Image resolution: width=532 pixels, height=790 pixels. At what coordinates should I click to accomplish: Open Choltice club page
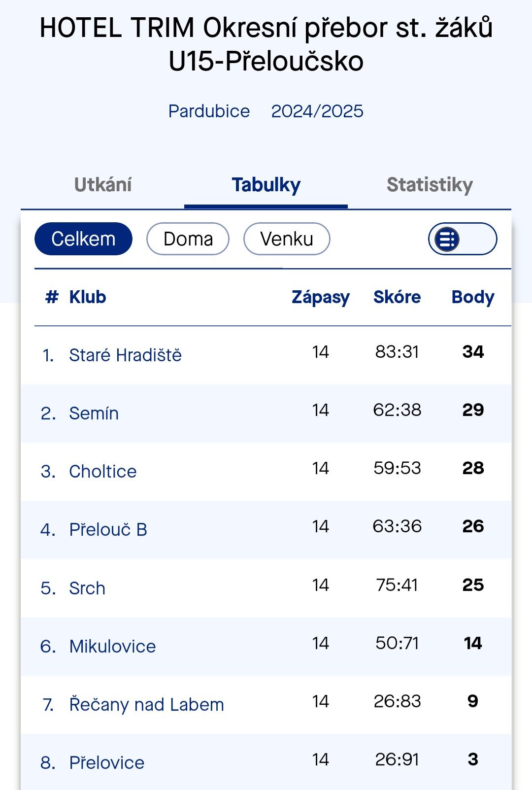(102, 471)
